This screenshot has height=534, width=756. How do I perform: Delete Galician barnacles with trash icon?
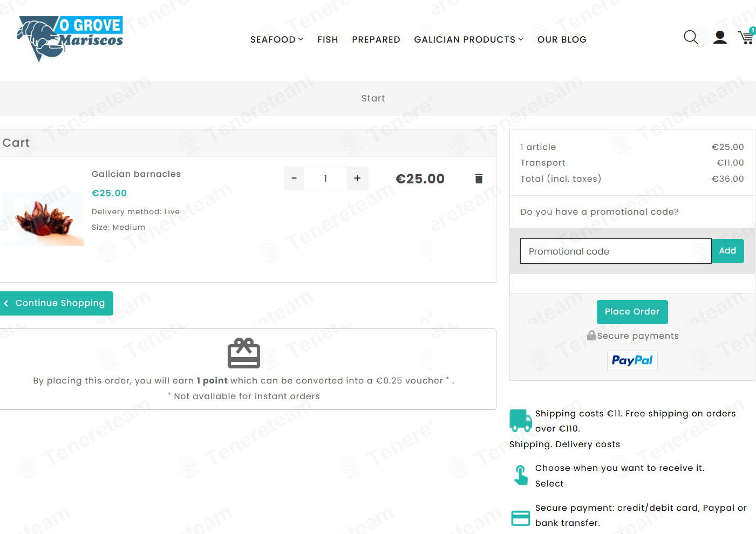[479, 179]
